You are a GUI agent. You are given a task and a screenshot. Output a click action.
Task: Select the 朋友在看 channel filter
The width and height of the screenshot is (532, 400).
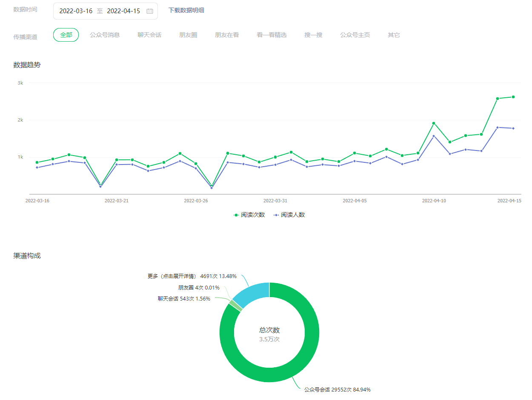pos(227,35)
